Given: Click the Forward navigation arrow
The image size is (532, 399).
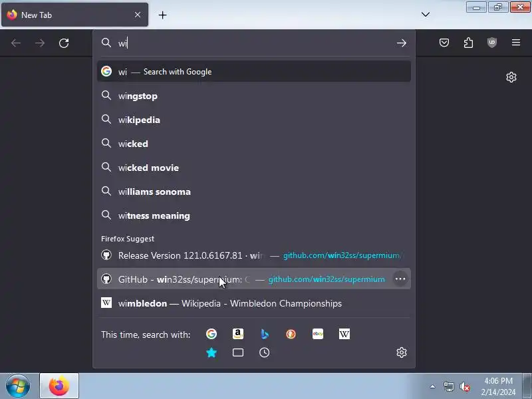Looking at the screenshot, I should click(x=40, y=43).
